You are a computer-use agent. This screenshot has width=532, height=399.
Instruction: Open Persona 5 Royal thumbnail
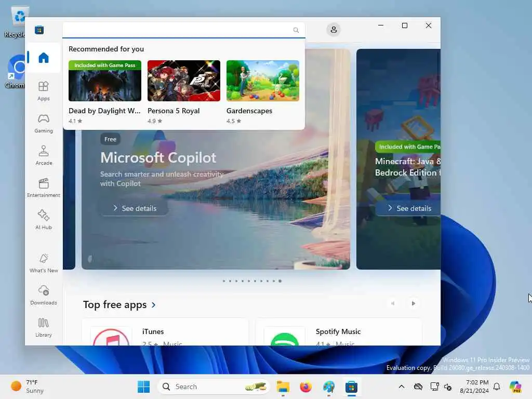[x=184, y=81]
